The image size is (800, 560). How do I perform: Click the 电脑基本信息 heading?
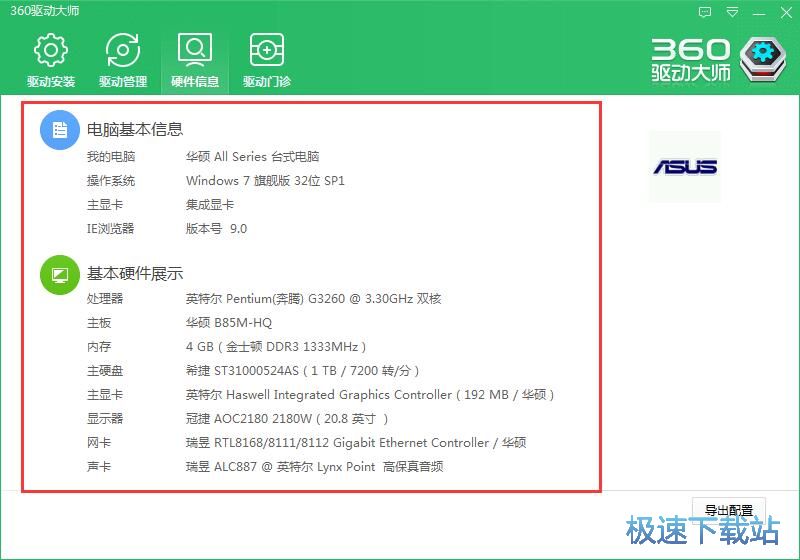tap(135, 130)
